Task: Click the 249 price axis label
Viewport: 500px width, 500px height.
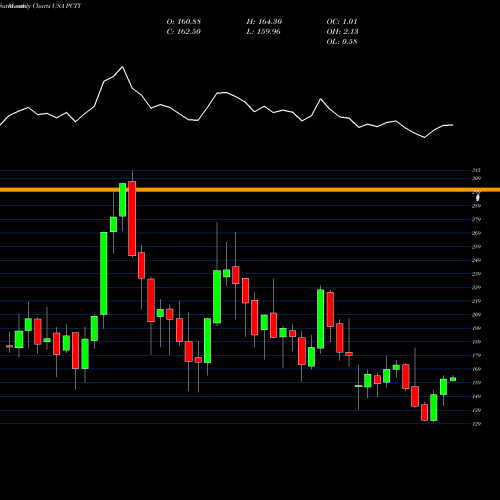Action: 476,260
